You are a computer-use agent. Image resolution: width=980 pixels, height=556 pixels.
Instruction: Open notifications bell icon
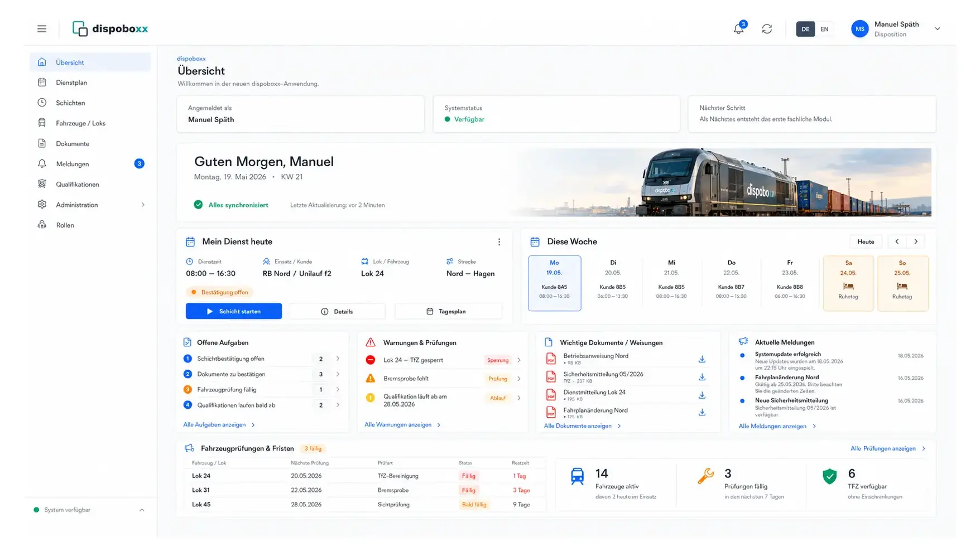(738, 29)
